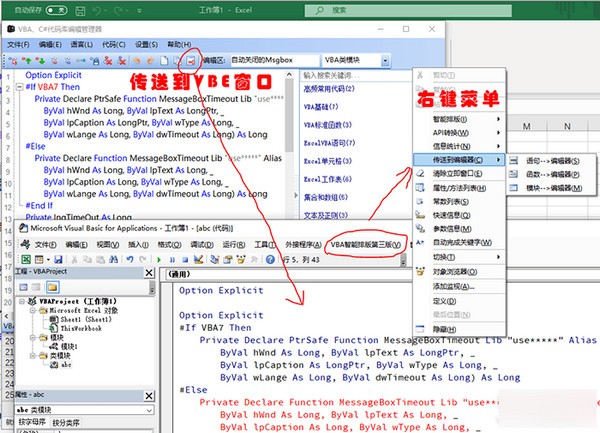Viewport: 600px width, 433px height.
Task: Select Excel单元格(3) category
Action: pyautogui.click(x=328, y=161)
